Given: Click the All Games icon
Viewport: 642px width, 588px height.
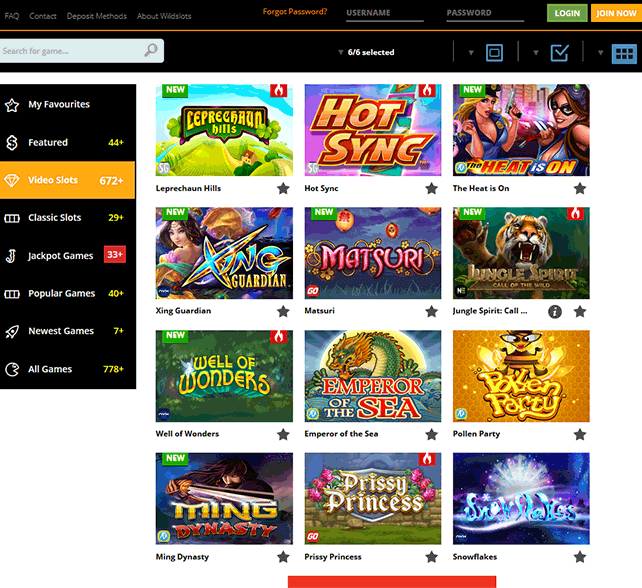Looking at the screenshot, I should click(x=12, y=369).
